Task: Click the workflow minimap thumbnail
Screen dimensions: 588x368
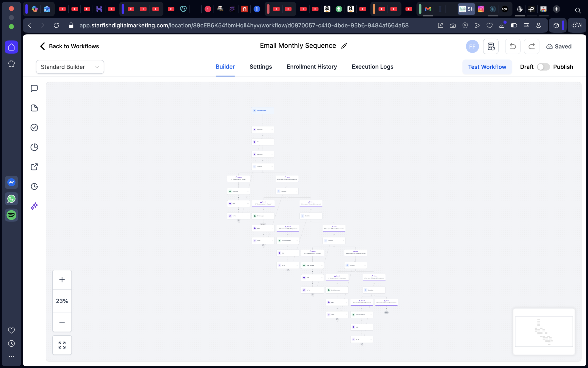Action: click(544, 331)
